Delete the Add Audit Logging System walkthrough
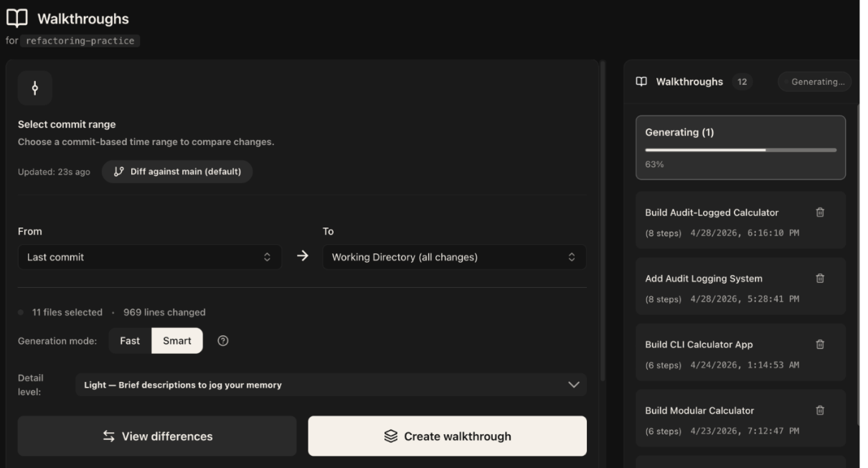The image size is (868, 468). (x=820, y=279)
